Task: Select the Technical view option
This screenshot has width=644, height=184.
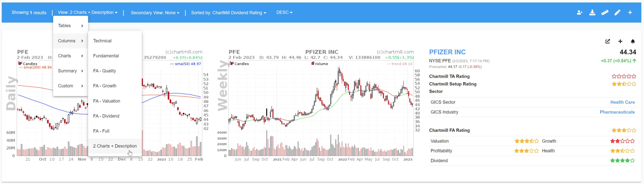Action: coord(115,41)
